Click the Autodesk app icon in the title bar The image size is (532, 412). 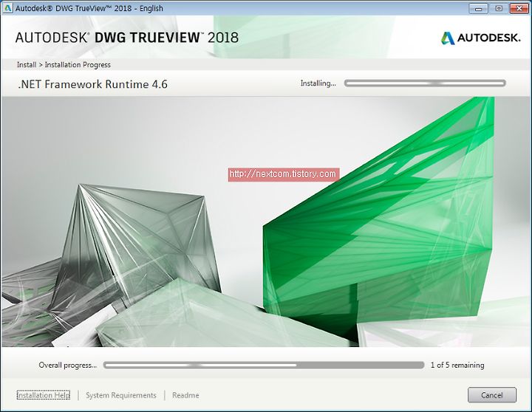[7, 8]
